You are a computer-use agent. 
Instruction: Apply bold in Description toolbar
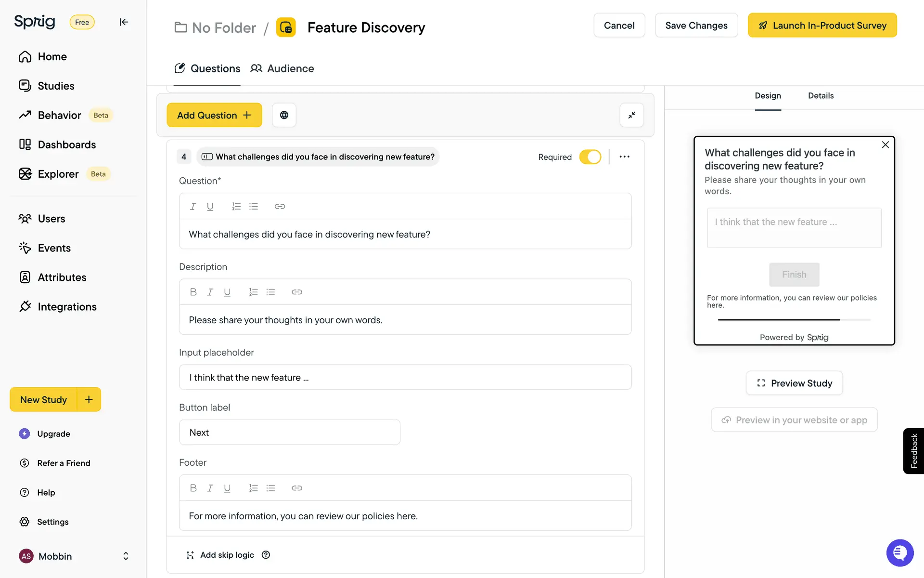pyautogui.click(x=193, y=292)
